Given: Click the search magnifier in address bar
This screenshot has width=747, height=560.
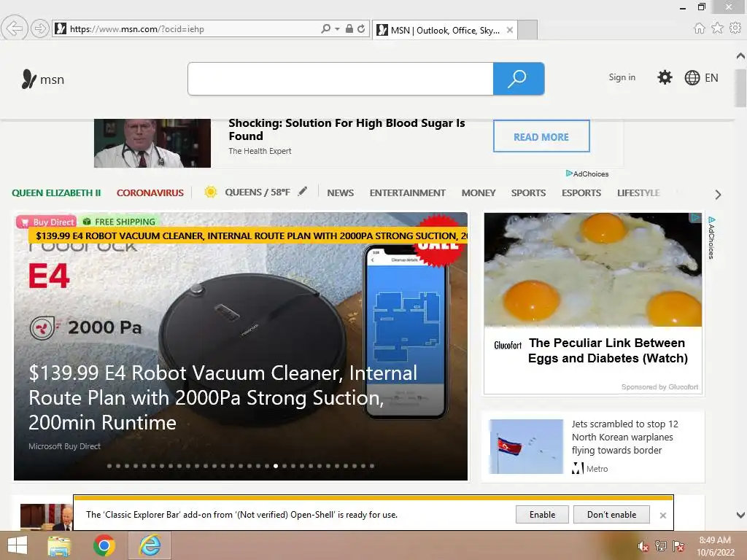Looking at the screenshot, I should click(x=325, y=28).
